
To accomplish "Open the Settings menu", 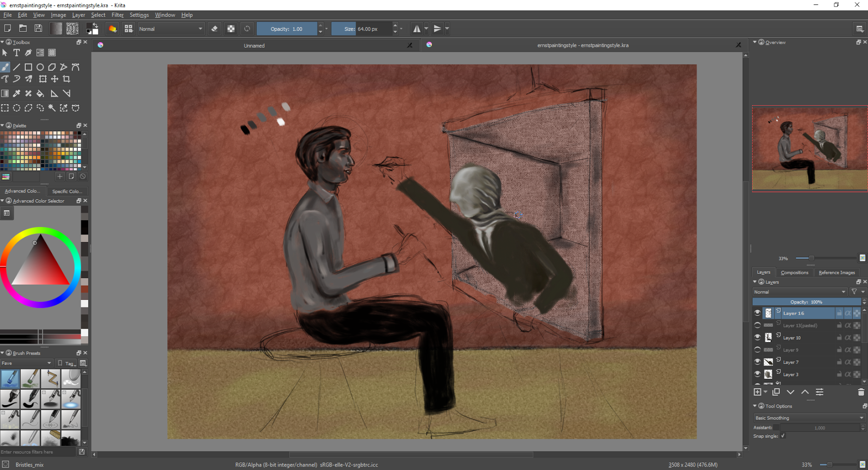I will 139,15.
